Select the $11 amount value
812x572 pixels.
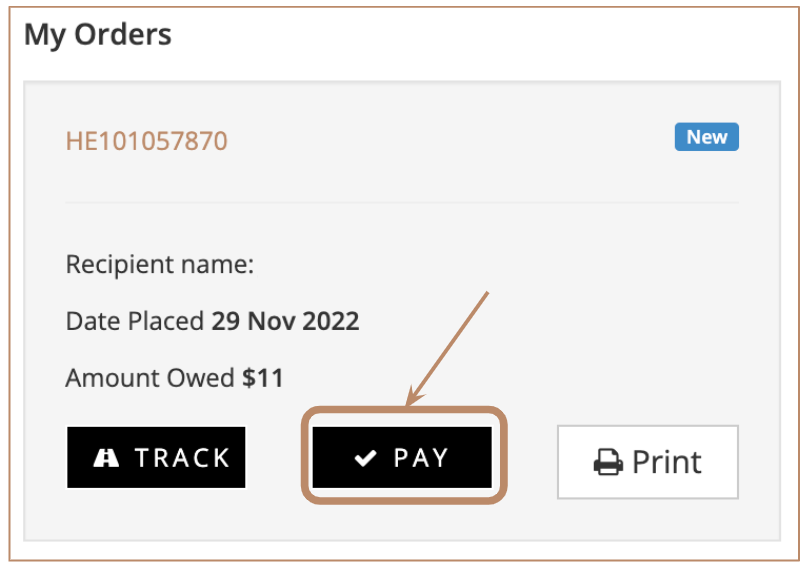263,378
